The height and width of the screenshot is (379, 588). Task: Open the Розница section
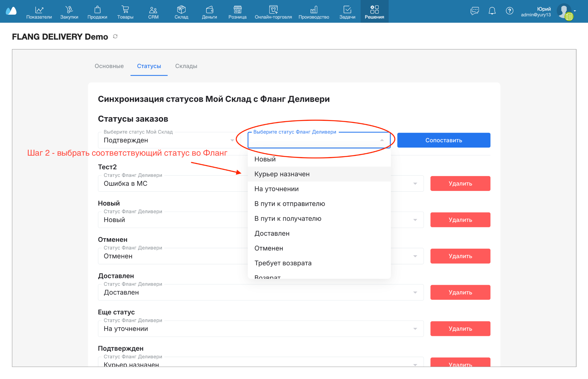pos(237,13)
